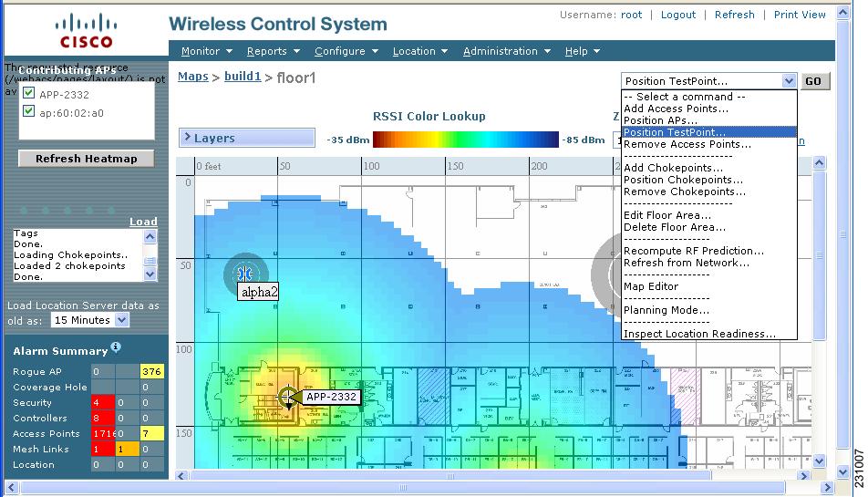Choose Recompute RF Prediction command
The image size is (868, 497).
[708, 251]
